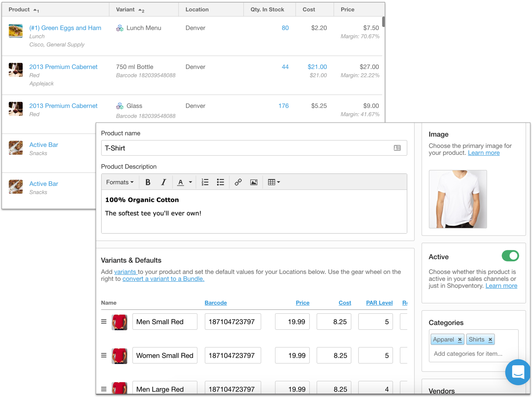
Task: Click the thumbnail of the 750 ml Bottle row
Action: pyautogui.click(x=16, y=70)
